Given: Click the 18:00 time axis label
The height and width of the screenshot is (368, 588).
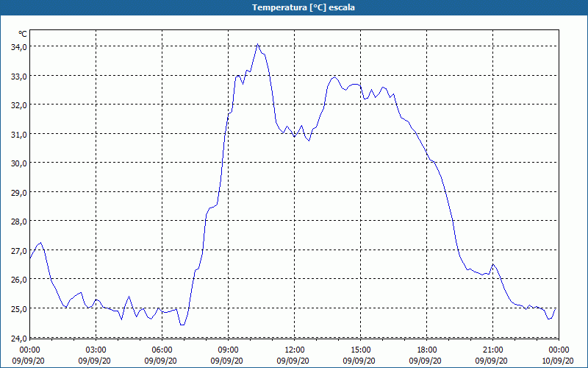Looking at the screenshot, I should [427, 350].
